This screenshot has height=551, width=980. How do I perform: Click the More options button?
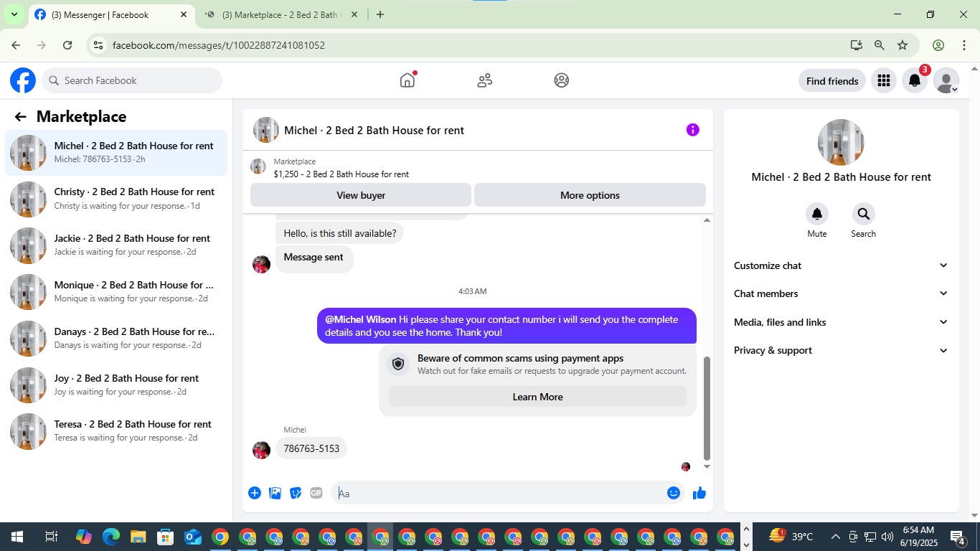coord(590,195)
